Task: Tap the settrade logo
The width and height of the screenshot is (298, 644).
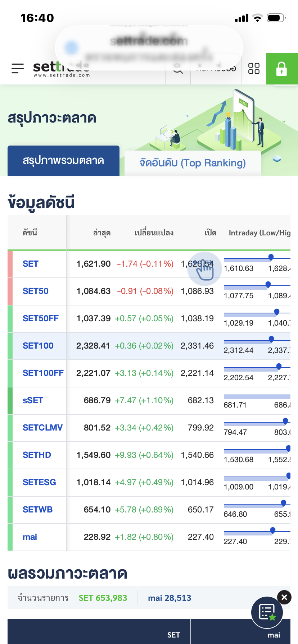Action: (61, 69)
